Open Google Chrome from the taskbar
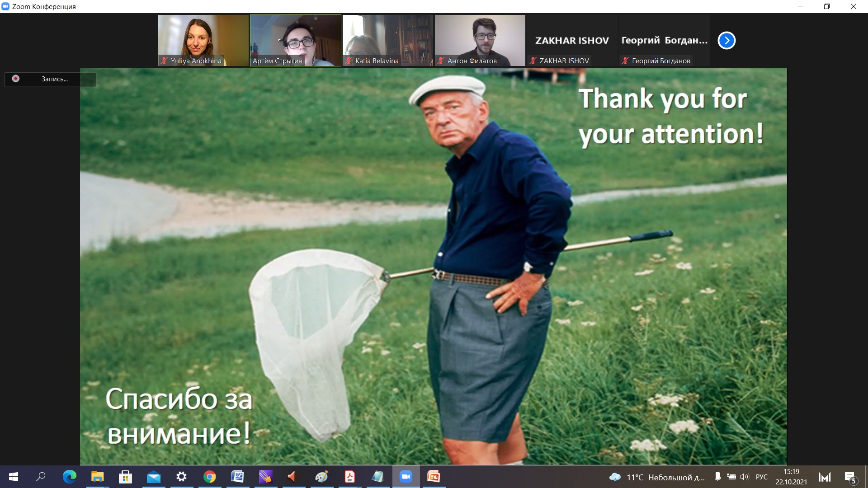The image size is (868, 488). [209, 477]
